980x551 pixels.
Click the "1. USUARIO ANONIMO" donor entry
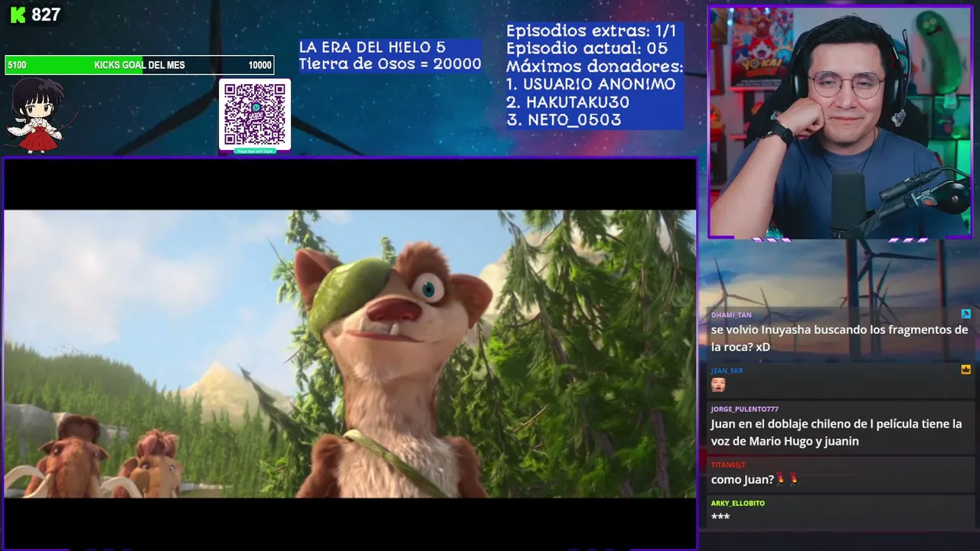591,84
